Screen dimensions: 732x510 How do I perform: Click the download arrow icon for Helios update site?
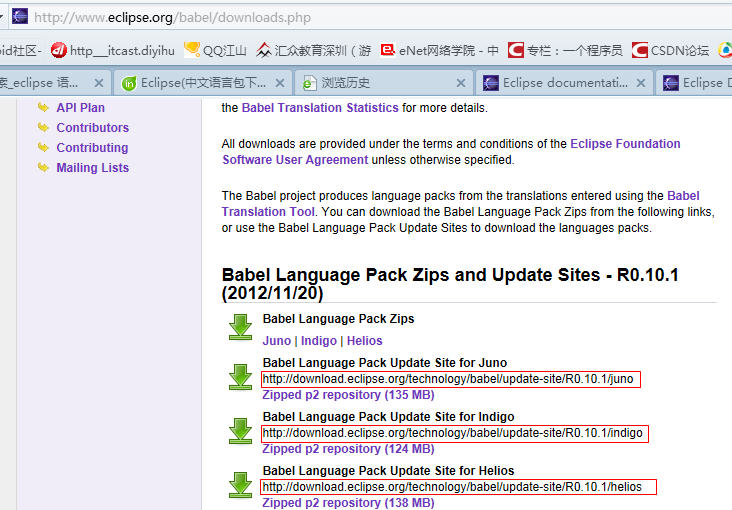[240, 485]
